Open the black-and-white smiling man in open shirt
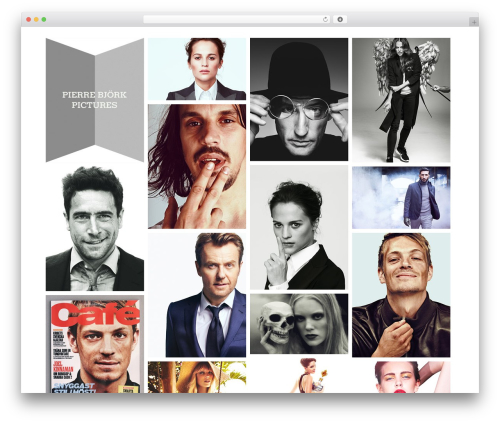The width and height of the screenshot is (500, 423). [x=95, y=229]
